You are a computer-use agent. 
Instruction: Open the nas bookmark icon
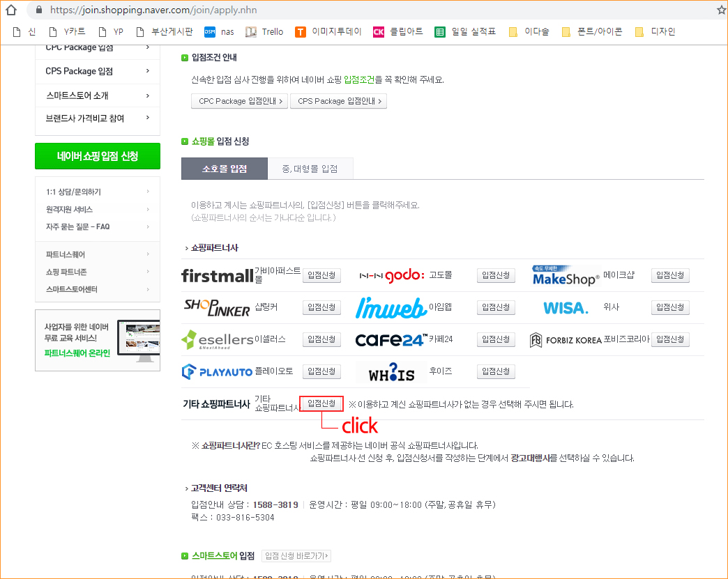(210, 31)
